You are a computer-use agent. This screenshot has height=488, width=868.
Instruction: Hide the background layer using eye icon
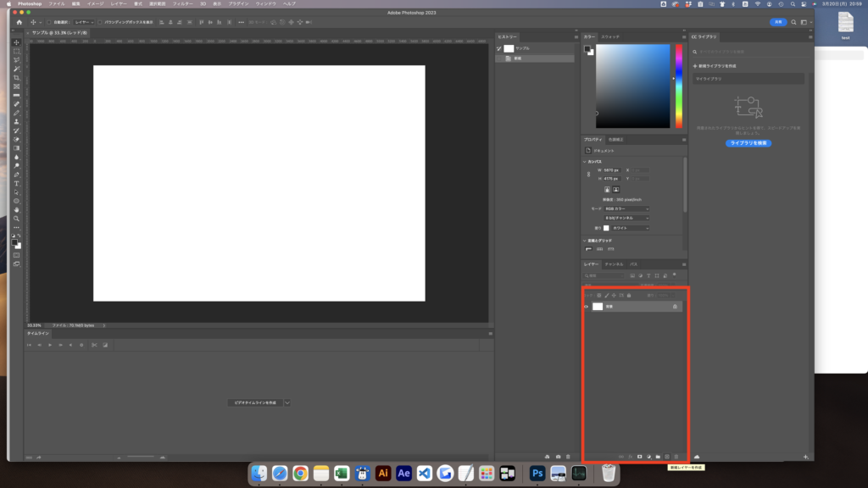(x=587, y=307)
